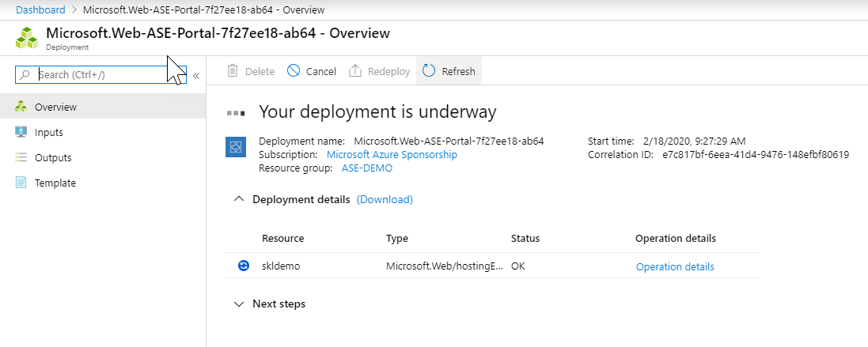Click the magnifier icon in search box
Image resolution: width=868 pixels, height=347 pixels.
coord(25,75)
